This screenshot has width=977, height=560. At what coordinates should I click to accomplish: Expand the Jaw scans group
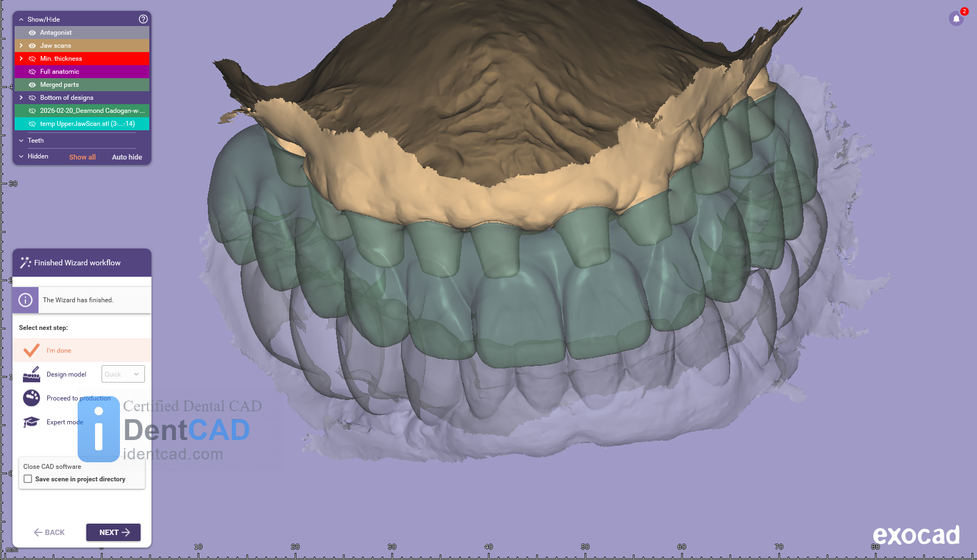pyautogui.click(x=21, y=46)
